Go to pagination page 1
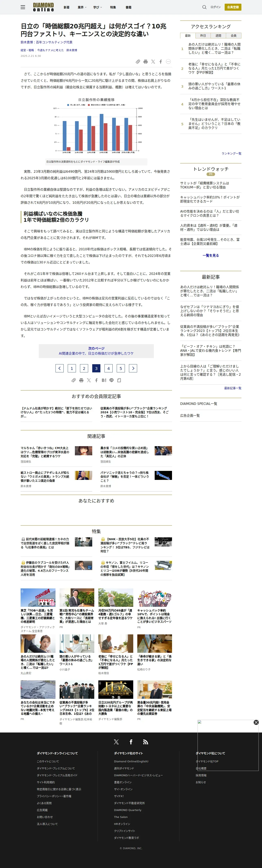 (x=72, y=368)
